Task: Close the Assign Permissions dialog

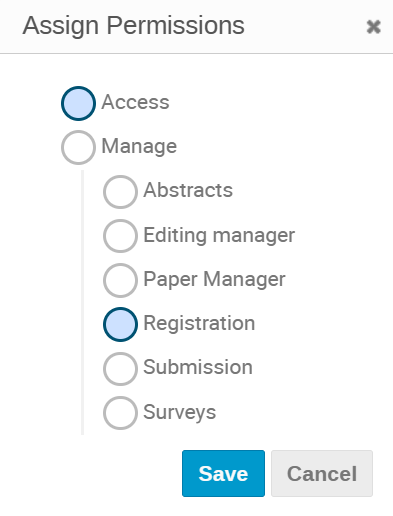Action: tap(373, 27)
